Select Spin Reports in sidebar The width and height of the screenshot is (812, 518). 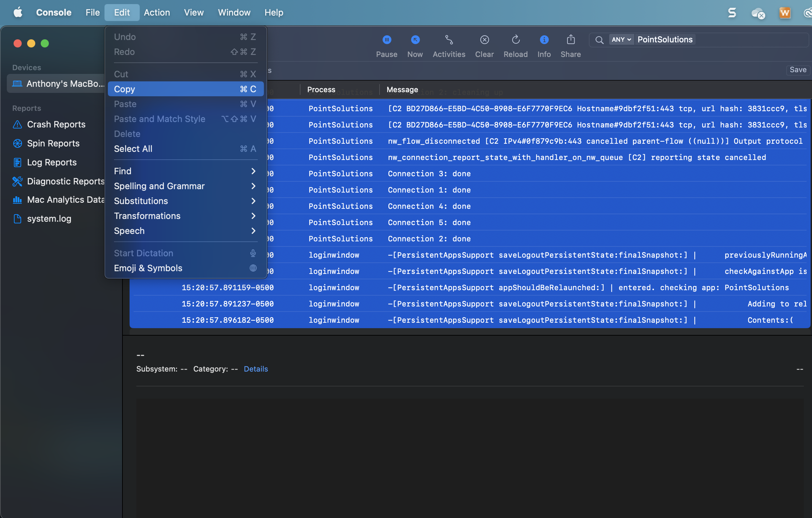point(53,143)
